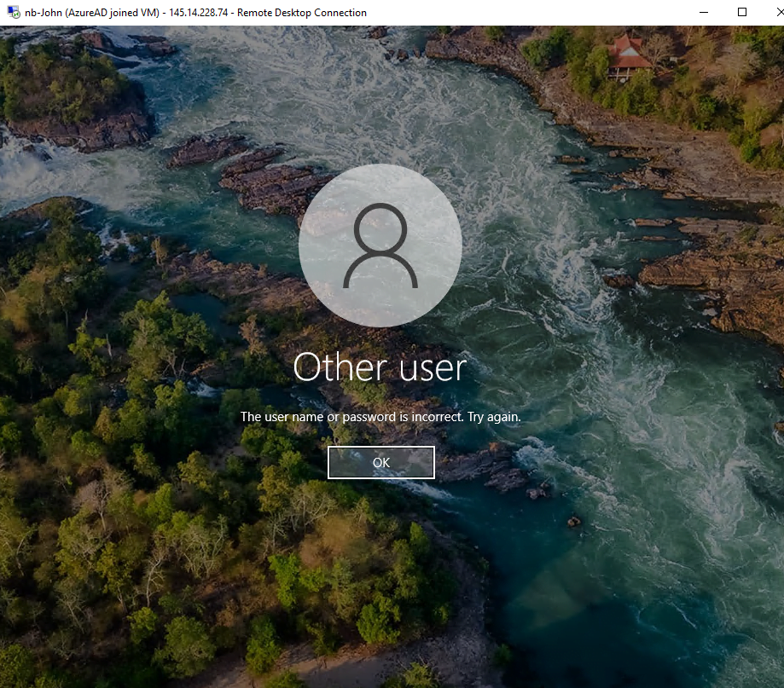Click the Other user avatar icon
Image resolution: width=784 pixels, height=688 pixels.
point(380,246)
